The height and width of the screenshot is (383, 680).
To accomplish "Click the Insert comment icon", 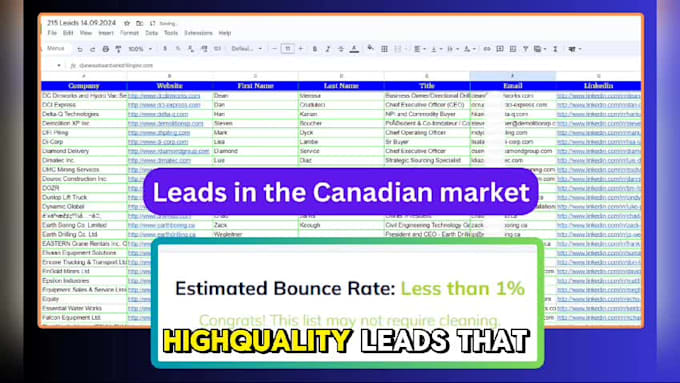I will point(500,49).
